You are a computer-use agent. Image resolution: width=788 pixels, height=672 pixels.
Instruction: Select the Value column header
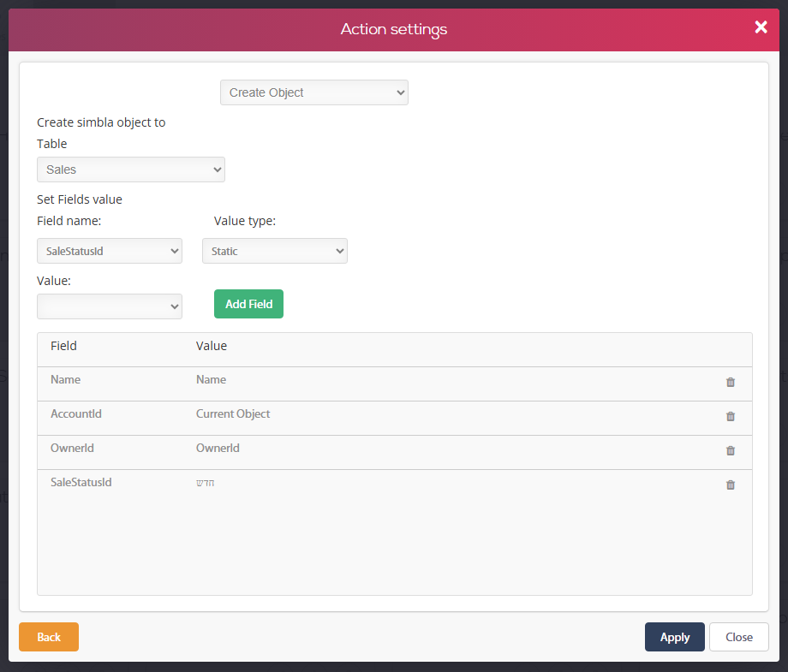point(211,346)
